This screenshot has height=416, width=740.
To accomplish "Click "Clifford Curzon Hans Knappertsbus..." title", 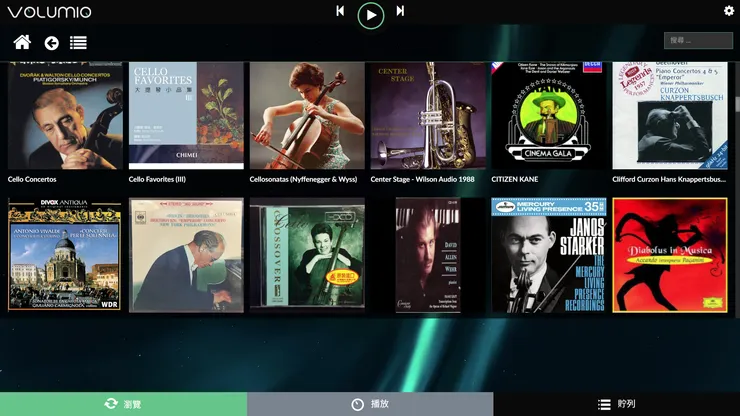I will (x=669, y=179).
